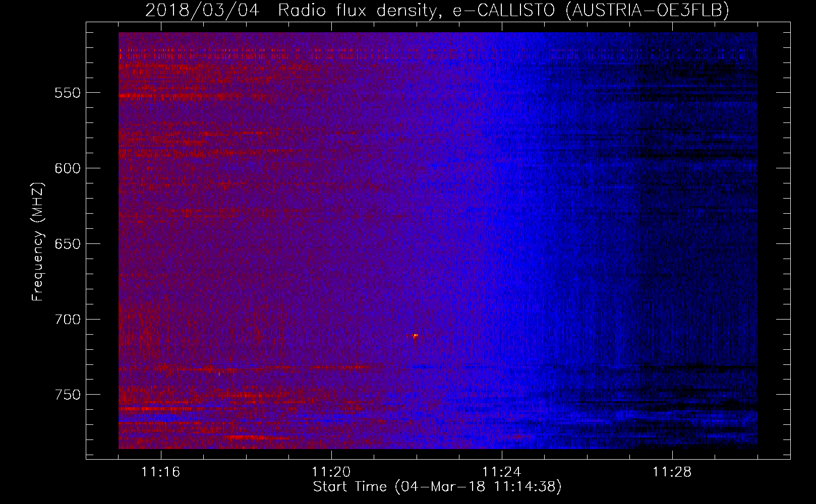816x504 pixels.
Task: Click the 11:16 time tick label
Action: pos(161,472)
